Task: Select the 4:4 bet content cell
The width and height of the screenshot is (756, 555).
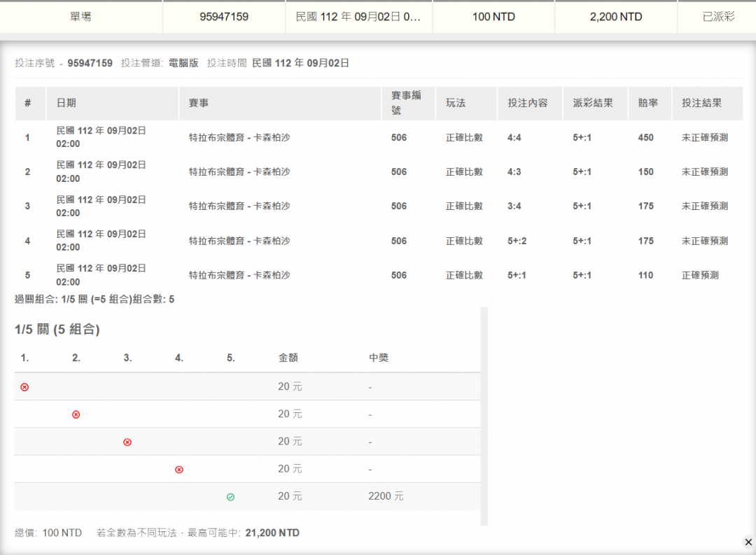Action: 514,138
